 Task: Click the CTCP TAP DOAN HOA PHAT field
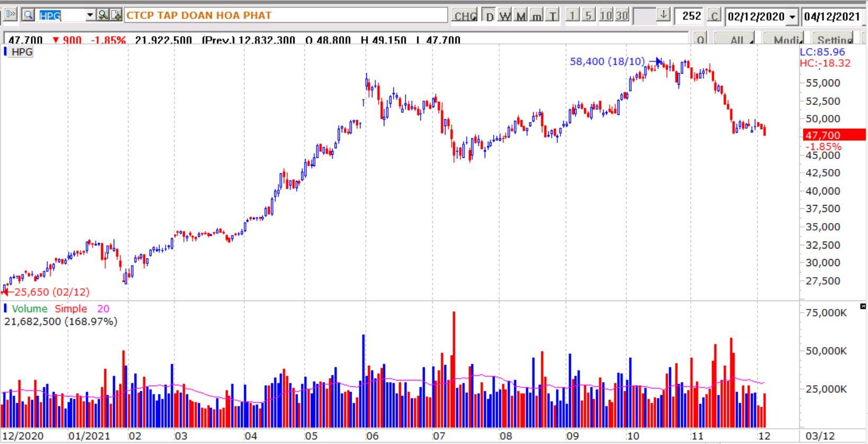286,15
